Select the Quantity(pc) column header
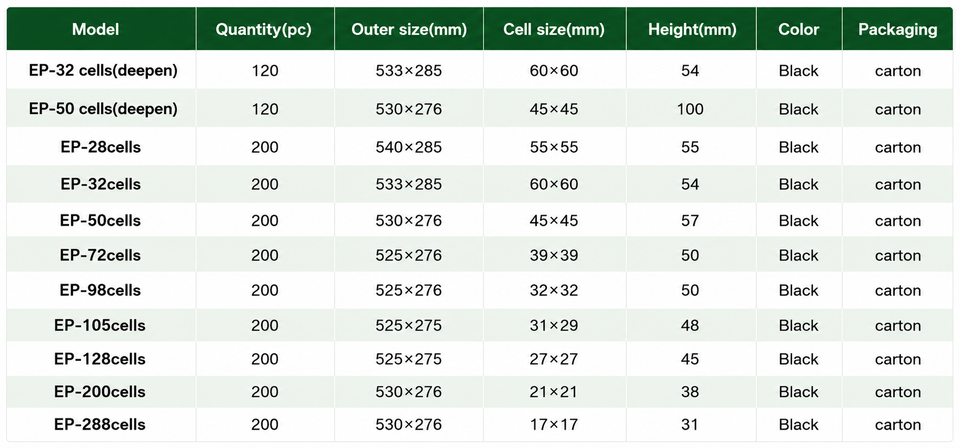This screenshot has width=960, height=448. [264, 29]
